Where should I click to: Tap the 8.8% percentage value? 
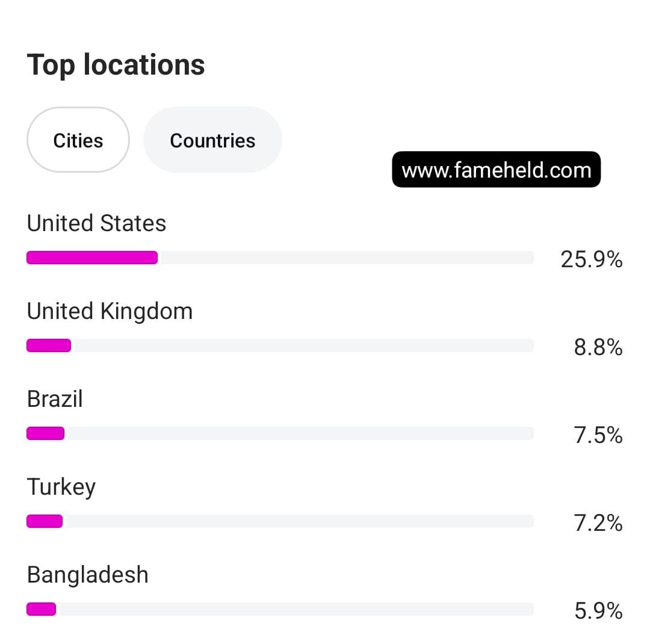click(x=598, y=347)
